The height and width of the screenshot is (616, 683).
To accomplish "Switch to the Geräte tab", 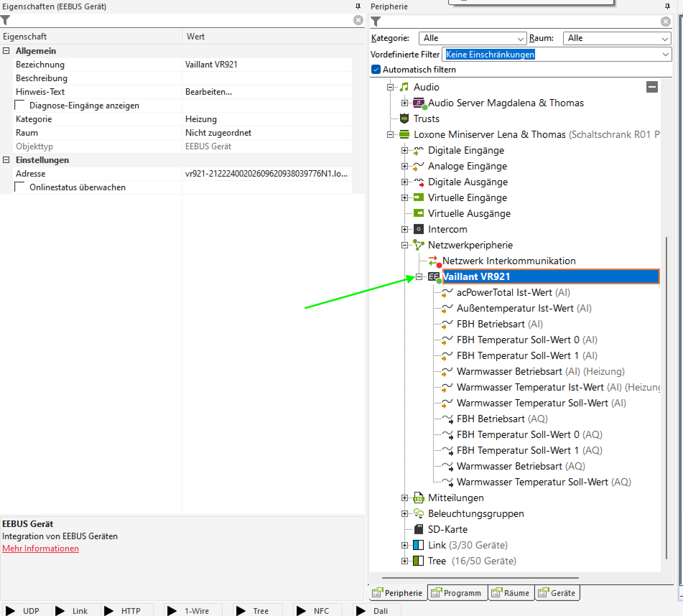I will [x=557, y=593].
